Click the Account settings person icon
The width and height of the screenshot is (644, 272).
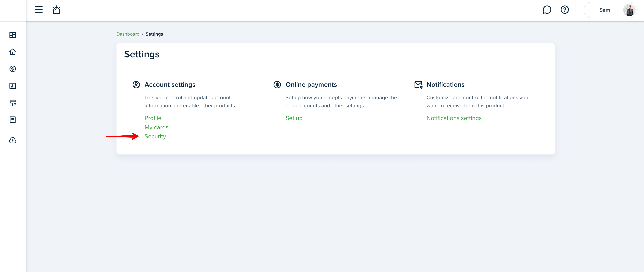click(136, 85)
